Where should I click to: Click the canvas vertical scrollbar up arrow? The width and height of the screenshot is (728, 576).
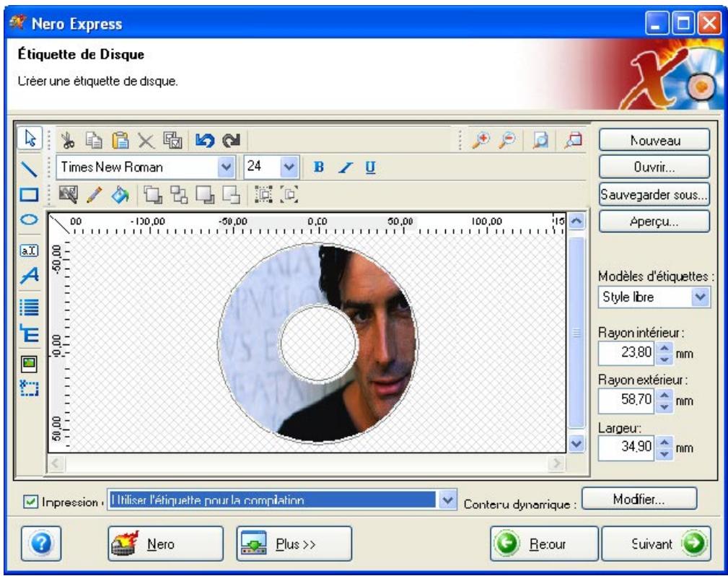(x=576, y=221)
